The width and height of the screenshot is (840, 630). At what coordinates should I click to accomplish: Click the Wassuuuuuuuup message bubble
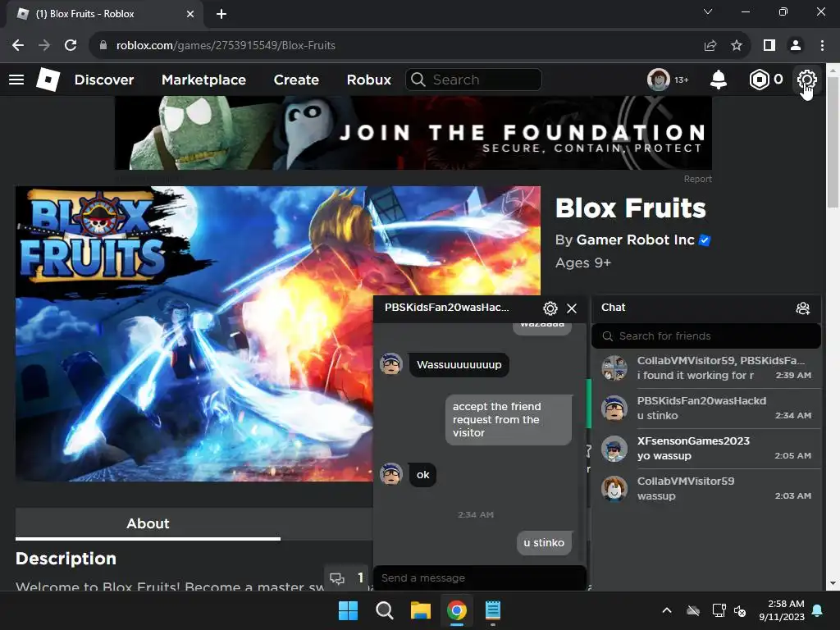tap(459, 365)
